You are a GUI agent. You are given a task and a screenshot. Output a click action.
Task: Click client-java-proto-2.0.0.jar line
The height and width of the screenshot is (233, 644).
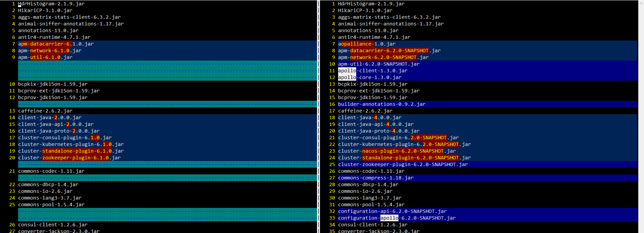tap(59, 131)
